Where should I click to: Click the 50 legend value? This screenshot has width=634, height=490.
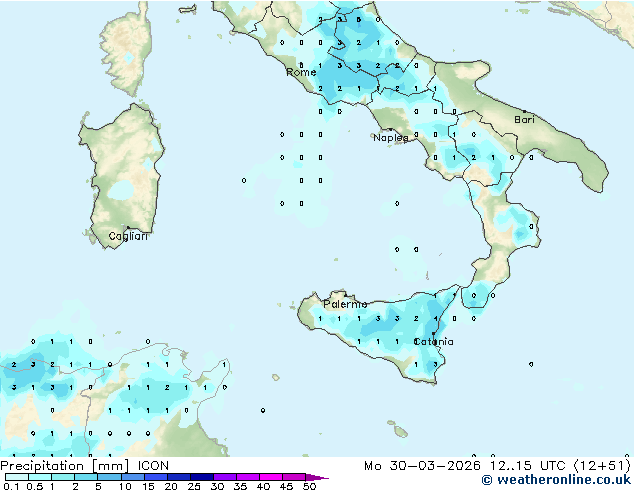click(309, 486)
